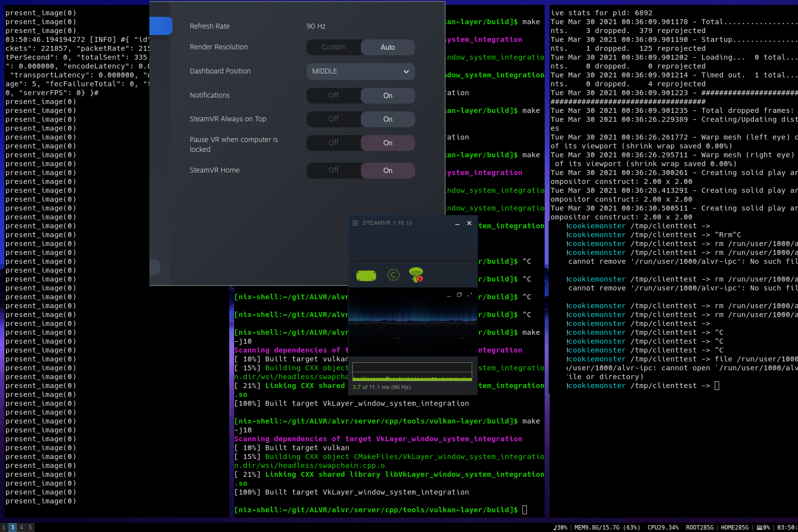Turn Notifications on
798x532 pixels.
(x=388, y=96)
